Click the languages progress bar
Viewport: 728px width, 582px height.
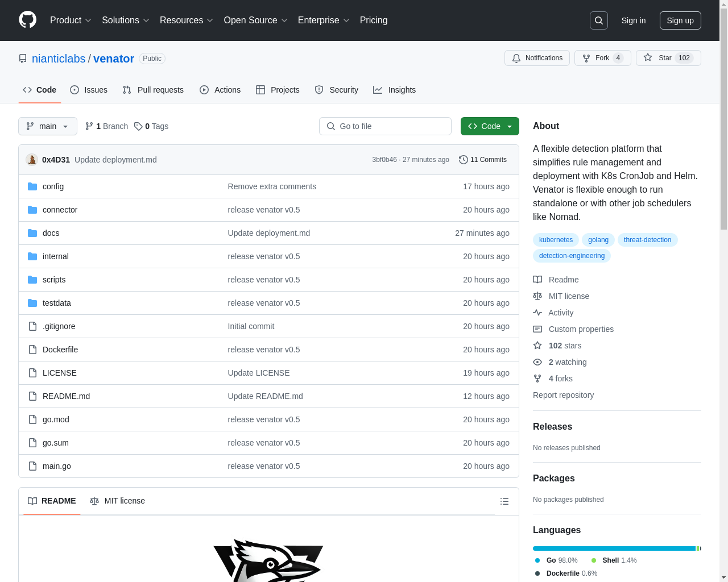[617, 548]
